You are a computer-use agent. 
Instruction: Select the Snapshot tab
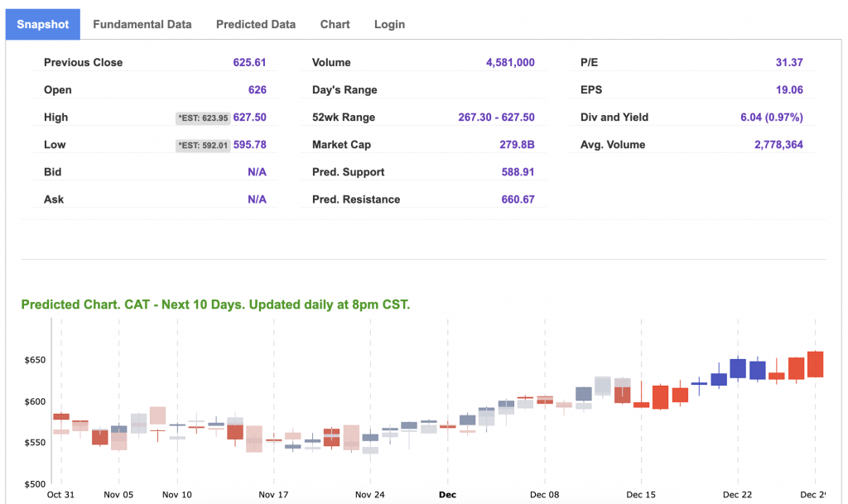43,24
